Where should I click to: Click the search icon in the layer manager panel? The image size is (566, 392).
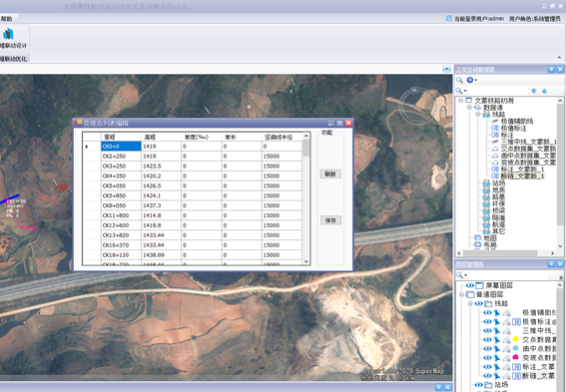click(460, 275)
